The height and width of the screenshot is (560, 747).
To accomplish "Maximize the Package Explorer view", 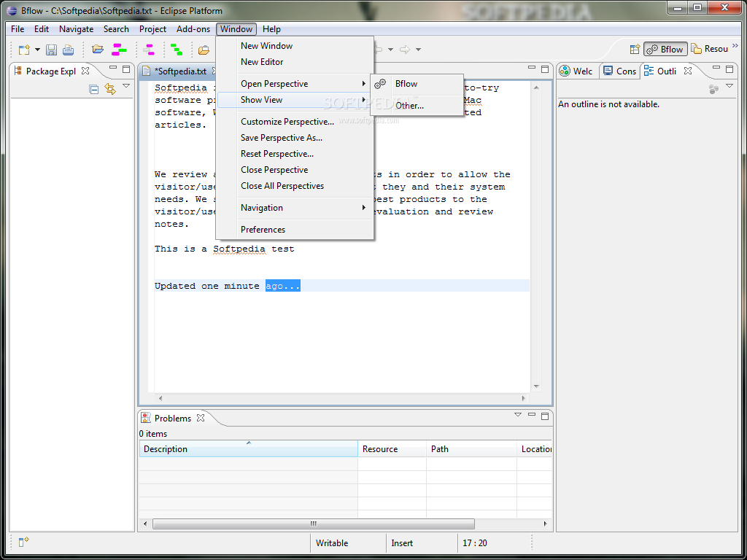I will coord(126,69).
